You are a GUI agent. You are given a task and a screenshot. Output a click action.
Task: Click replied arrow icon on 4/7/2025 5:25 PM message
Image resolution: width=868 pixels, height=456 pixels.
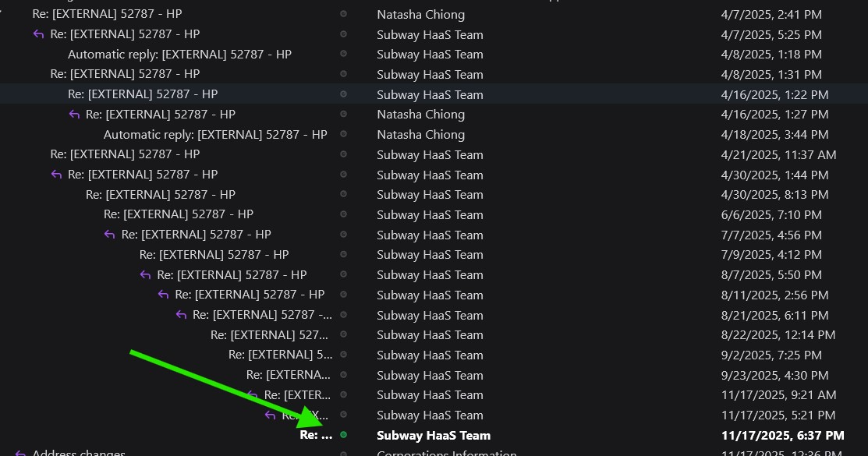[x=38, y=34]
